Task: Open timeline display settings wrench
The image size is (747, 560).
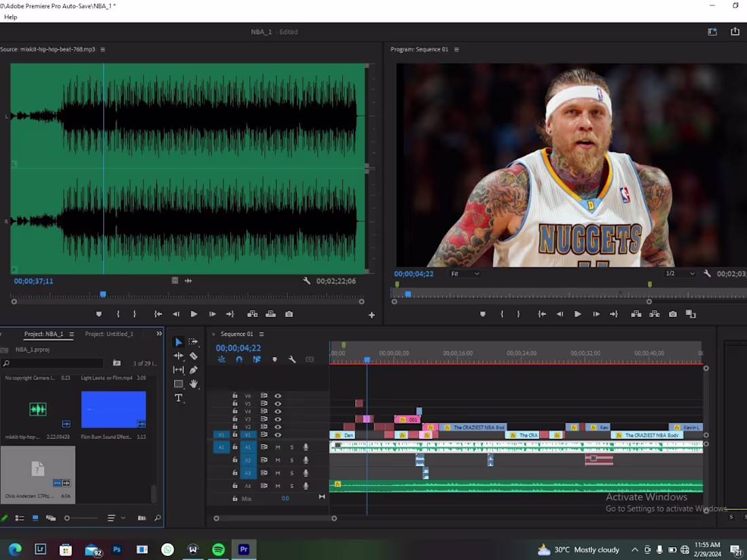Action: click(x=292, y=360)
